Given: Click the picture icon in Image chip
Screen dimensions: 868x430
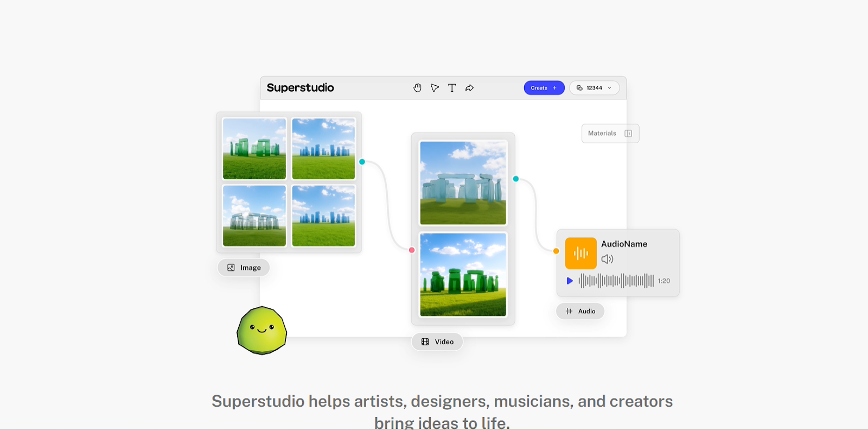Looking at the screenshot, I should (x=231, y=268).
